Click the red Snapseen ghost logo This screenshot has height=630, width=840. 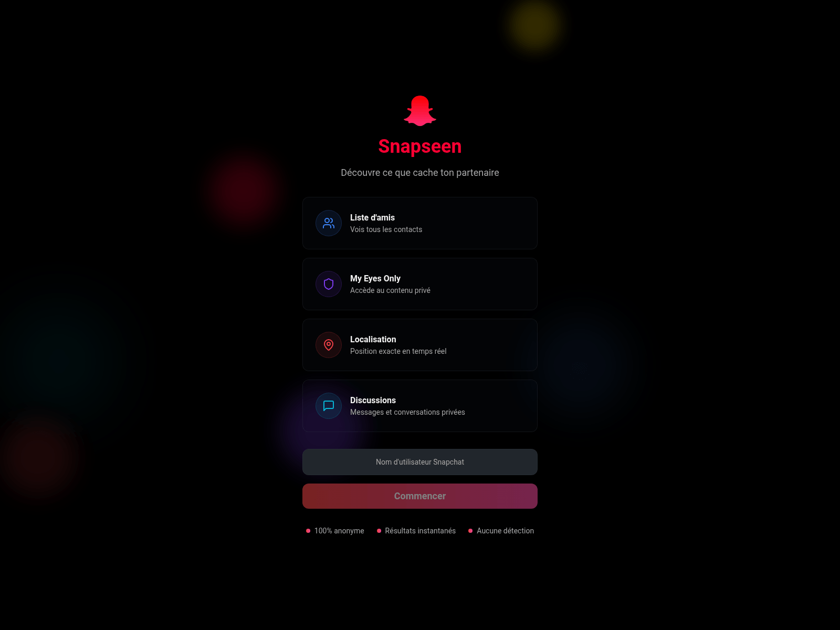[x=420, y=111]
